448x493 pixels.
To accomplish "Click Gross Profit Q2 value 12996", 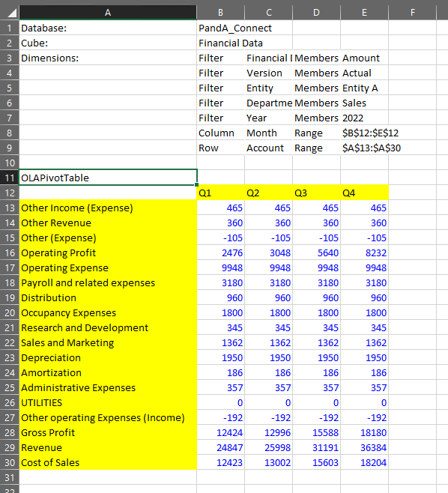I will click(269, 432).
